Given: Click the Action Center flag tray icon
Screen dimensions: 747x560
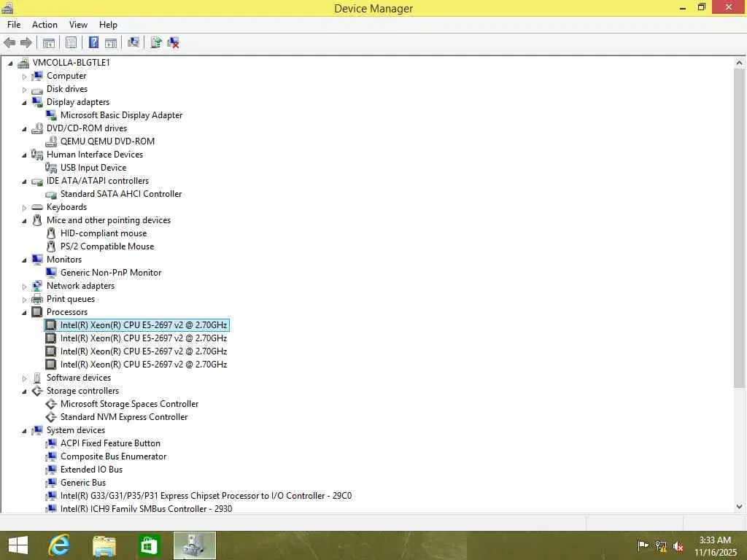Looking at the screenshot, I should tap(643, 545).
